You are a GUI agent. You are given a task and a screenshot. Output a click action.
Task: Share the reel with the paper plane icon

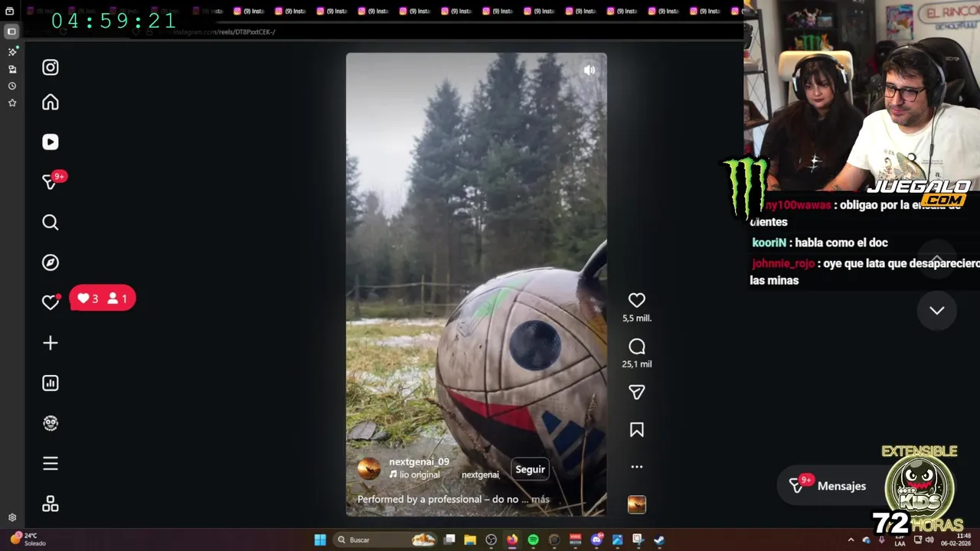[637, 393]
